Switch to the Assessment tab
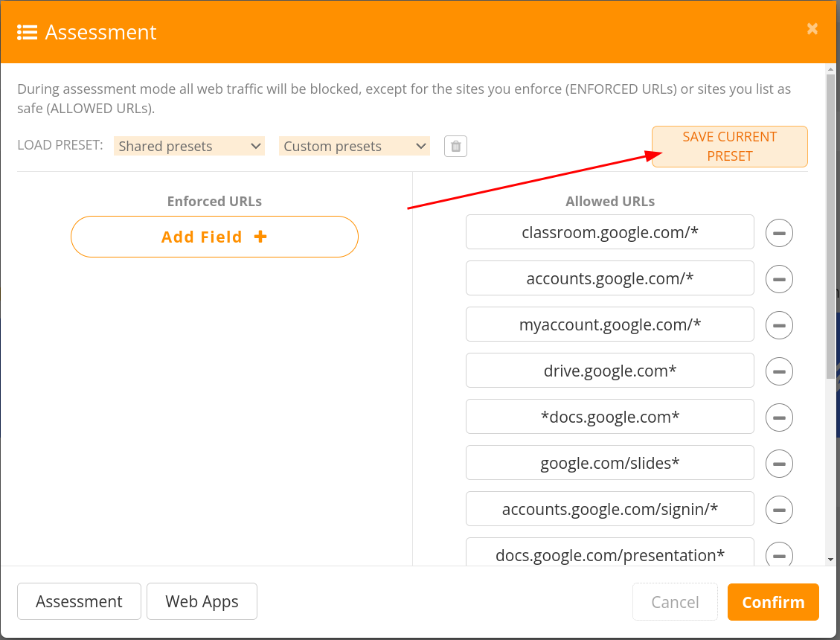840x640 pixels. pos(80,601)
